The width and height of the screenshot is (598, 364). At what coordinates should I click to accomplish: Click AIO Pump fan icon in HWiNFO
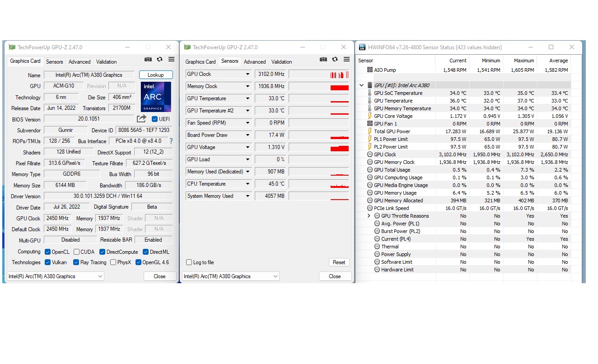[x=370, y=70]
